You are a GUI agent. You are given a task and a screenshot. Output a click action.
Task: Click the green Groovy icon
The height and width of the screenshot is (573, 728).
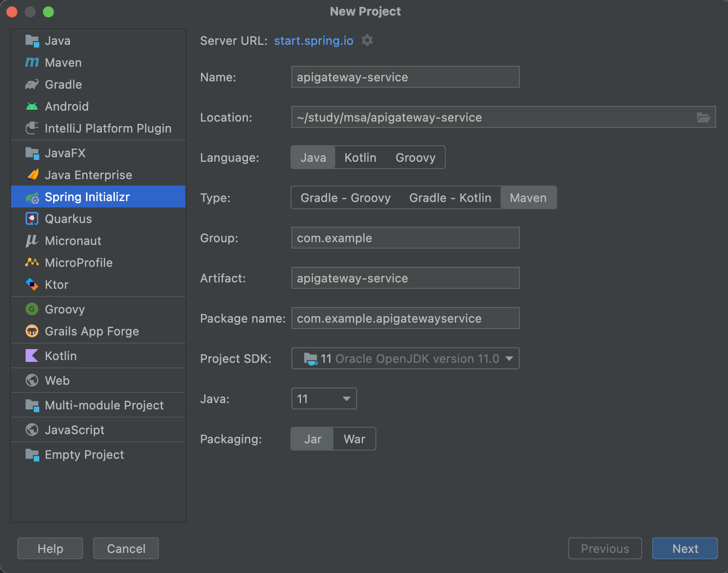click(x=32, y=309)
